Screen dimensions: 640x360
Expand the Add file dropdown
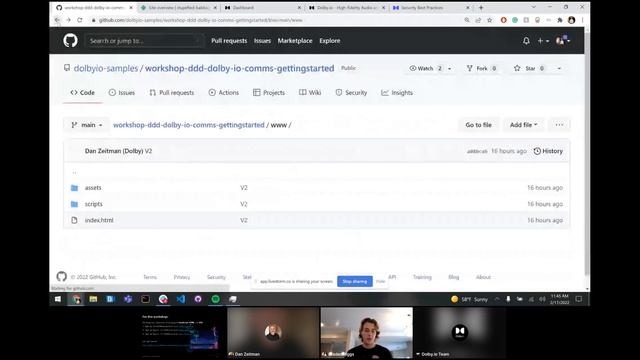point(523,125)
